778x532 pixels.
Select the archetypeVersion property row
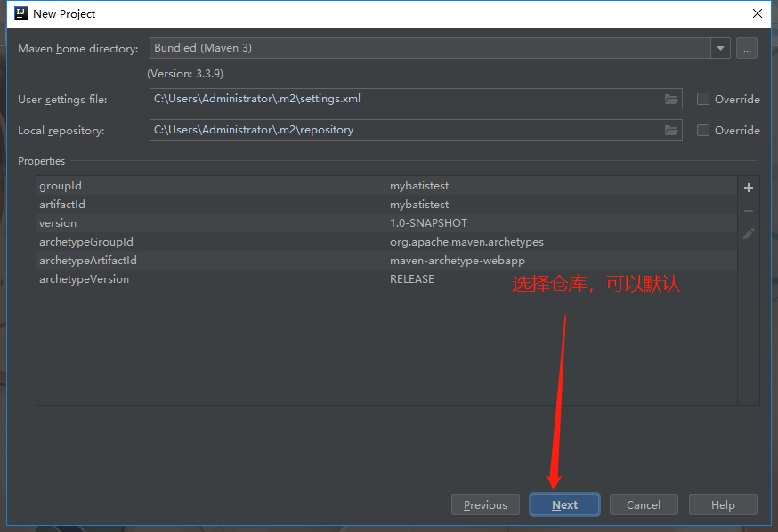386,279
